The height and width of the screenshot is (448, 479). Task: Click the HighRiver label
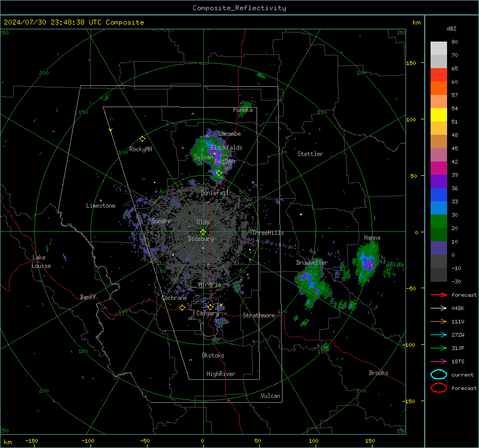220,374
